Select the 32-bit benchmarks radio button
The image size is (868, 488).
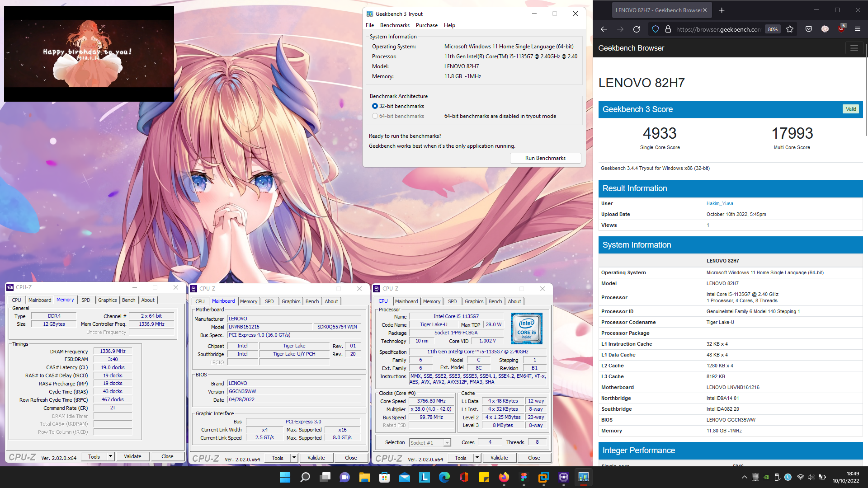(375, 106)
